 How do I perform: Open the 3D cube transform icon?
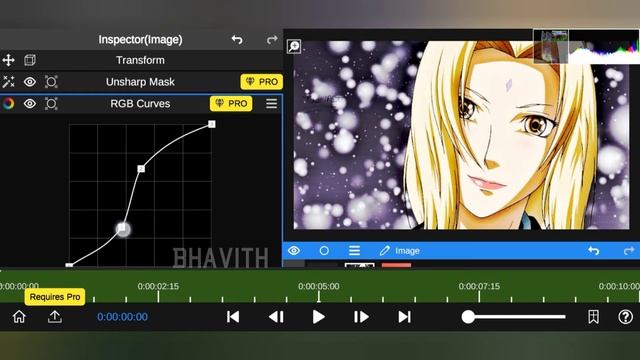[30, 60]
